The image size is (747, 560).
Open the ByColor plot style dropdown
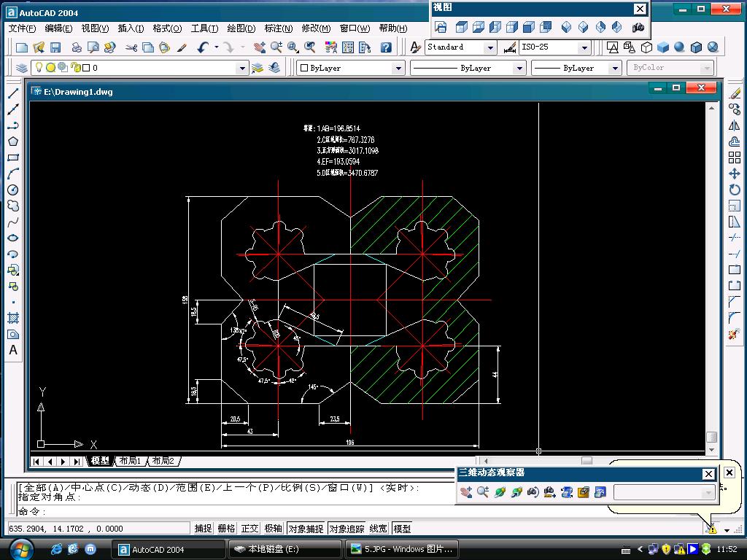[708, 68]
